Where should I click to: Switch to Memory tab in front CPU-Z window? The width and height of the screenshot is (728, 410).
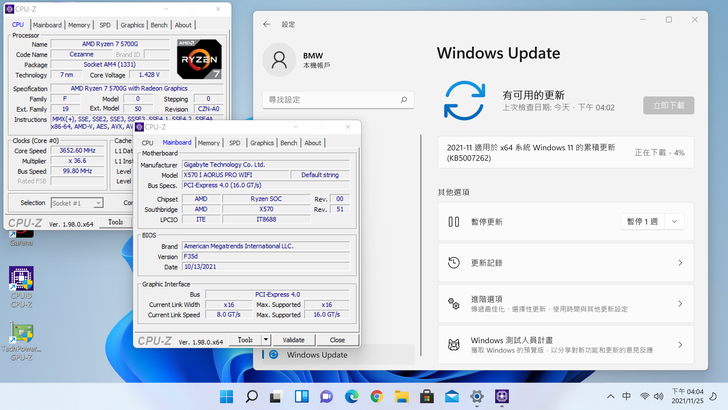point(208,143)
